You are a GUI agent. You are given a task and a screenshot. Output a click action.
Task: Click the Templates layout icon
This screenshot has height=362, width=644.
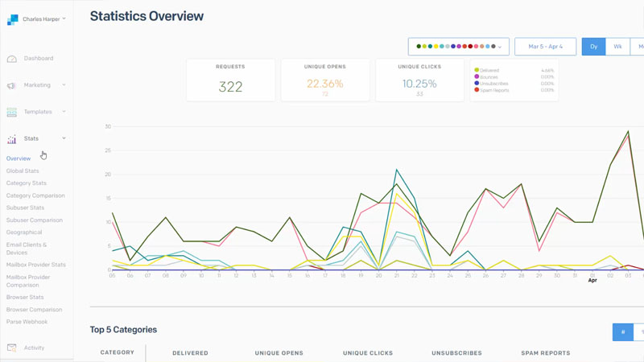12,112
